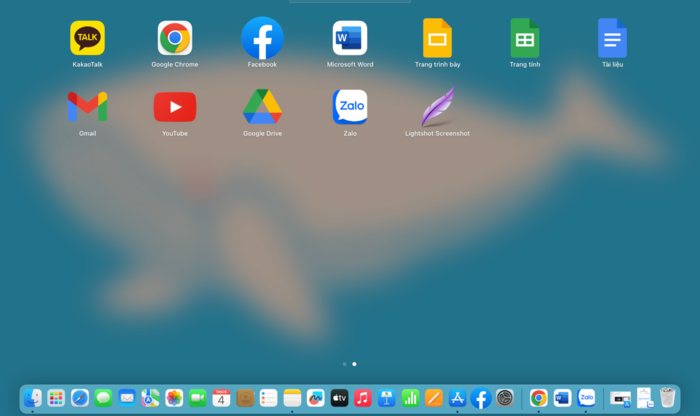This screenshot has width=700, height=416.
Task: Open Google Drive from Launchpad
Action: 262,107
